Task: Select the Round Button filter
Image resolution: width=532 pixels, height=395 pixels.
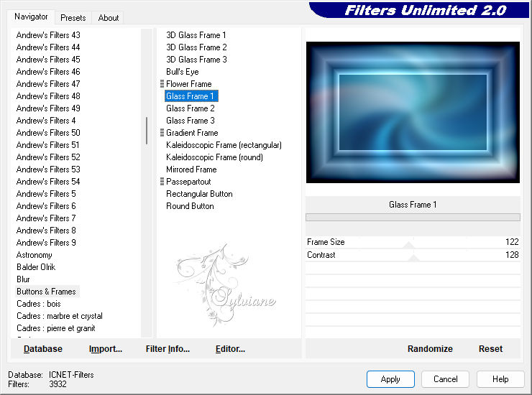Action: point(190,206)
